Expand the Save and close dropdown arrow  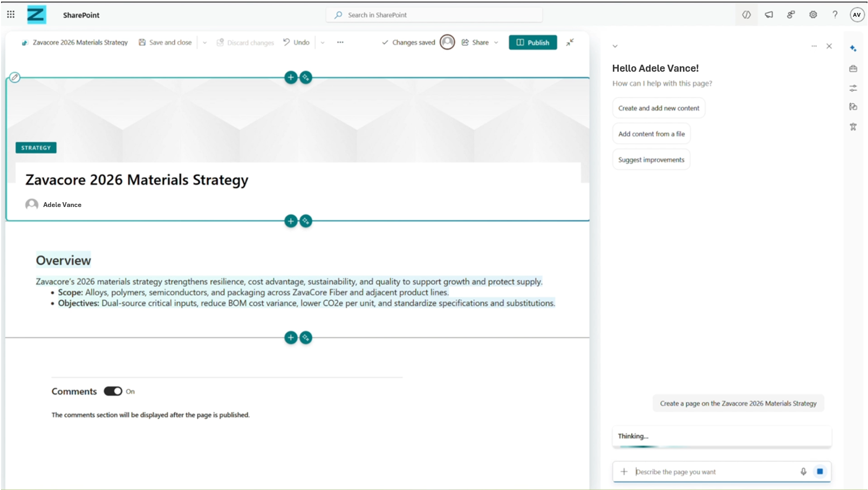(x=204, y=43)
